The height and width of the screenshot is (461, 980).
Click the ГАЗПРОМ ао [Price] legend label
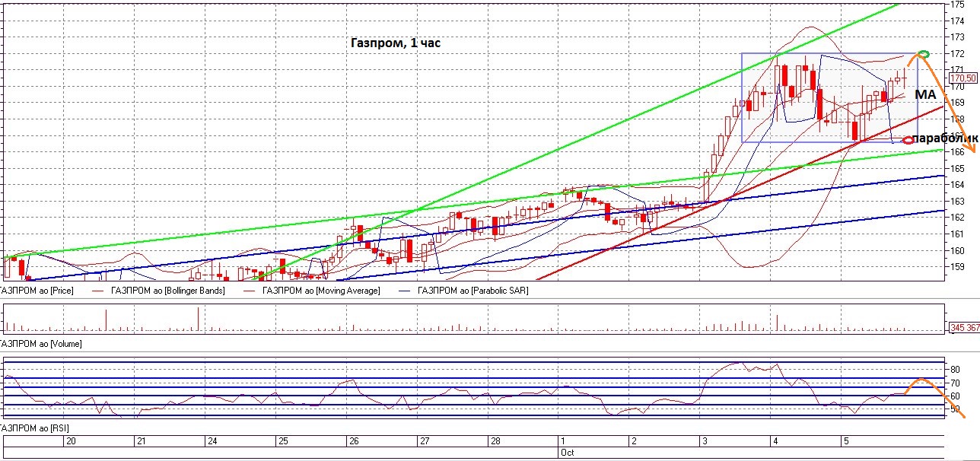click(35, 291)
